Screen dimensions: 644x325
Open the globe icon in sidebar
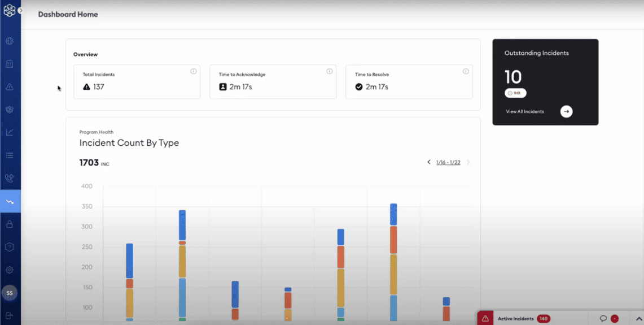coord(10,41)
